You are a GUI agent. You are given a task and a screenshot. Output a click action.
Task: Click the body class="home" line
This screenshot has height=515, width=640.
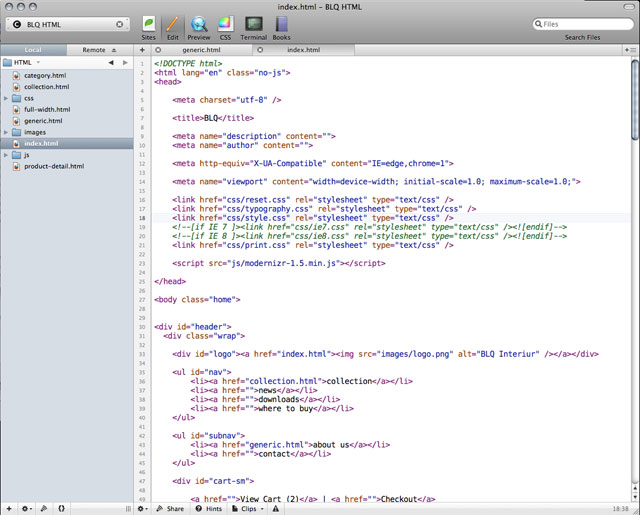click(197, 300)
